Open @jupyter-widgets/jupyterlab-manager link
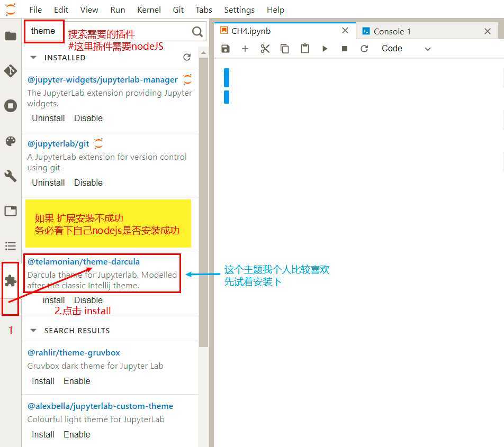The width and height of the screenshot is (504, 447). [102, 80]
